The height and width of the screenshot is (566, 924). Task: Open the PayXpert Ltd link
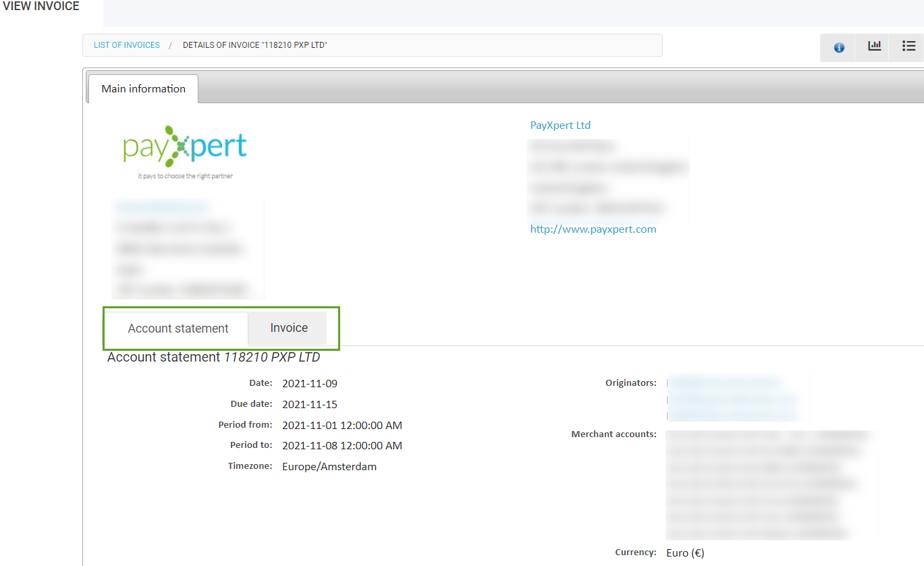pos(560,125)
